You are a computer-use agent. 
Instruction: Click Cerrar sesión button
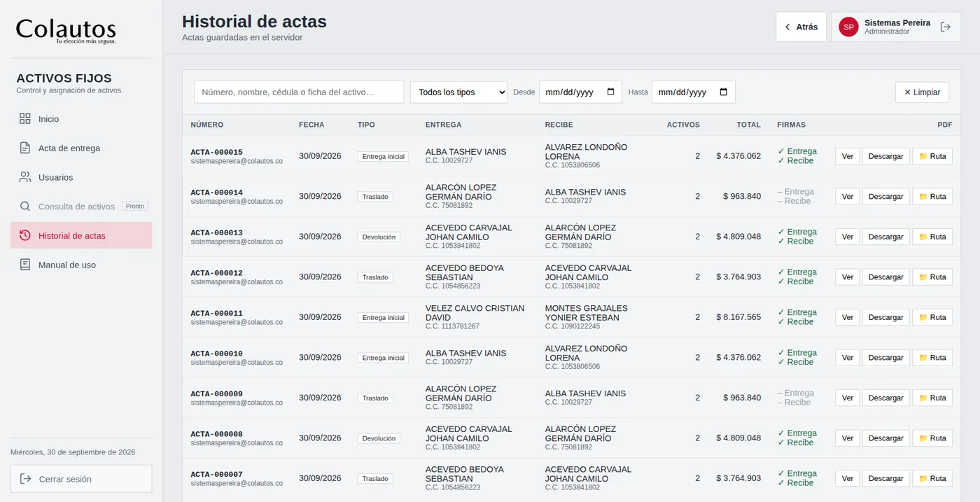pyautogui.click(x=81, y=479)
